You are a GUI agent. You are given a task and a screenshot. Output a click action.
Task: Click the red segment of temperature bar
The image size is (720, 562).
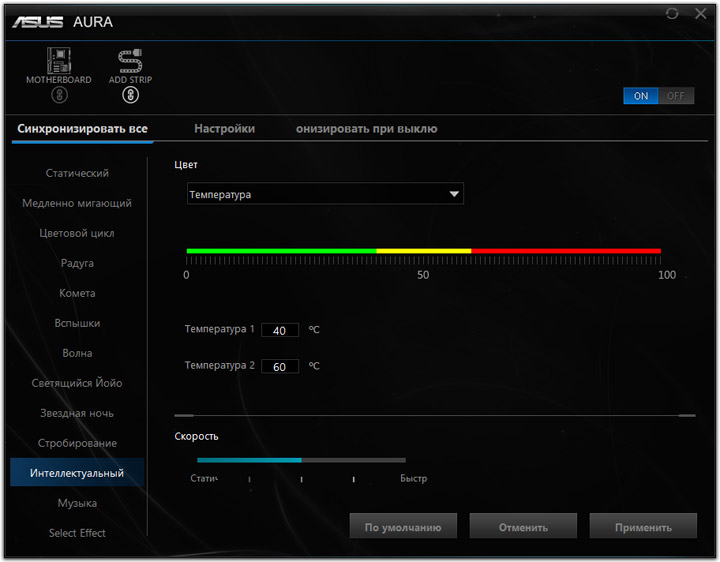click(x=566, y=251)
